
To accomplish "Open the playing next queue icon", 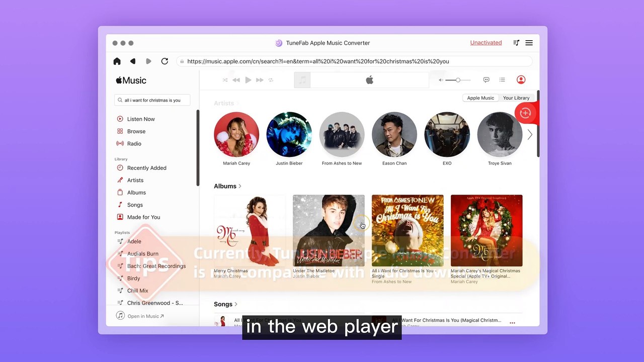I will [502, 80].
